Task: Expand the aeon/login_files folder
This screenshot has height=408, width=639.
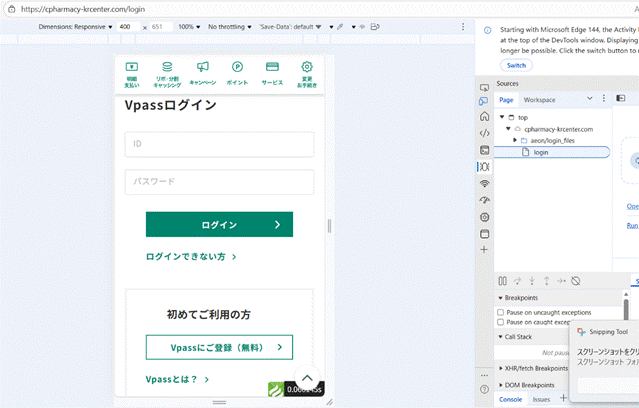Action: [x=515, y=140]
